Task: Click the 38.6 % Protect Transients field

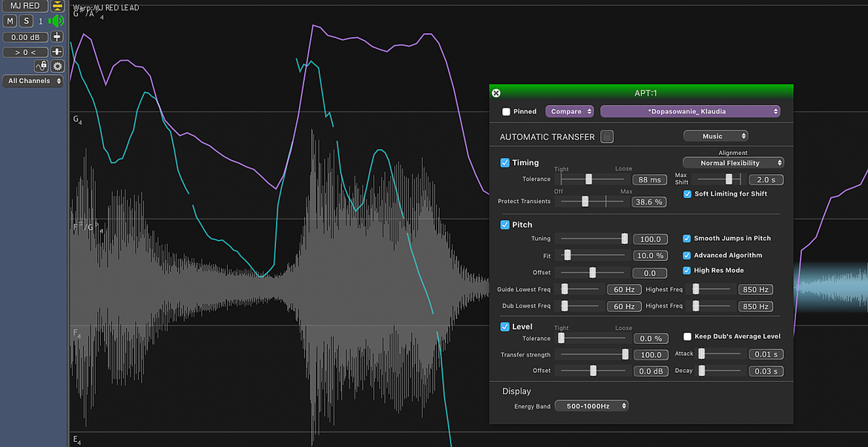Action: (649, 202)
